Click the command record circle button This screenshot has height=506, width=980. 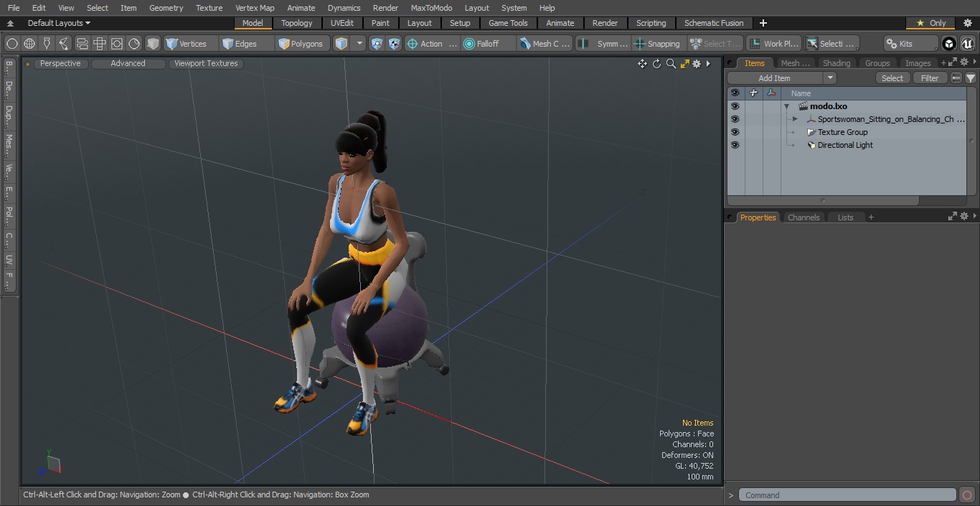click(967, 495)
